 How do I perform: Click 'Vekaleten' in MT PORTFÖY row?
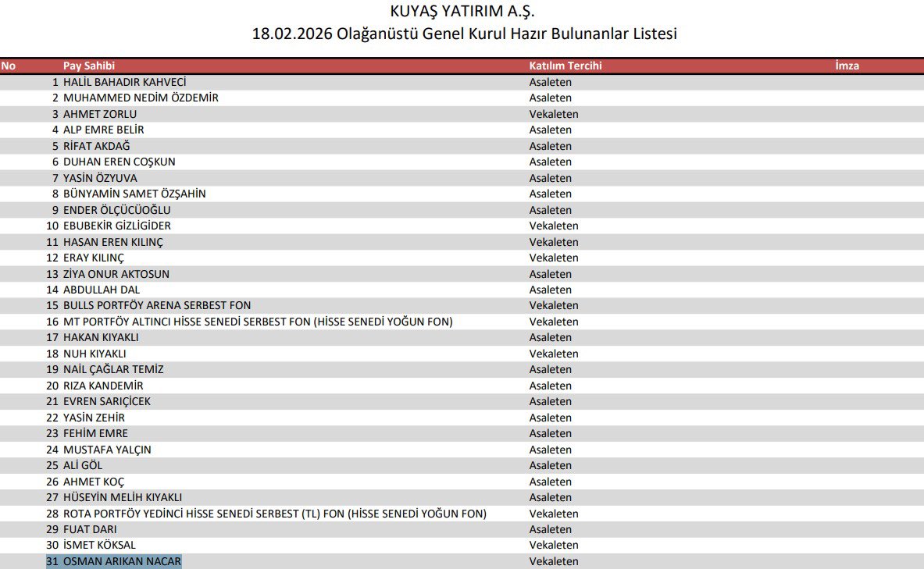pos(554,322)
